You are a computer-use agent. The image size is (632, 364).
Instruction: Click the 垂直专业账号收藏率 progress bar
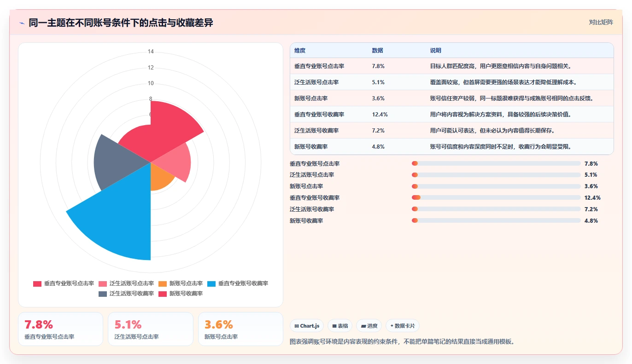coord(496,198)
